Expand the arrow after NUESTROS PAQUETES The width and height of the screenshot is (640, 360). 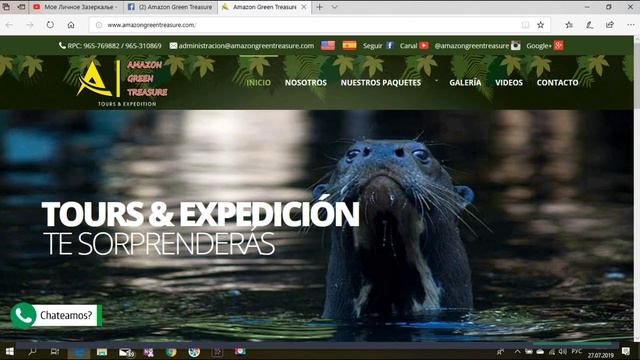[436, 81]
